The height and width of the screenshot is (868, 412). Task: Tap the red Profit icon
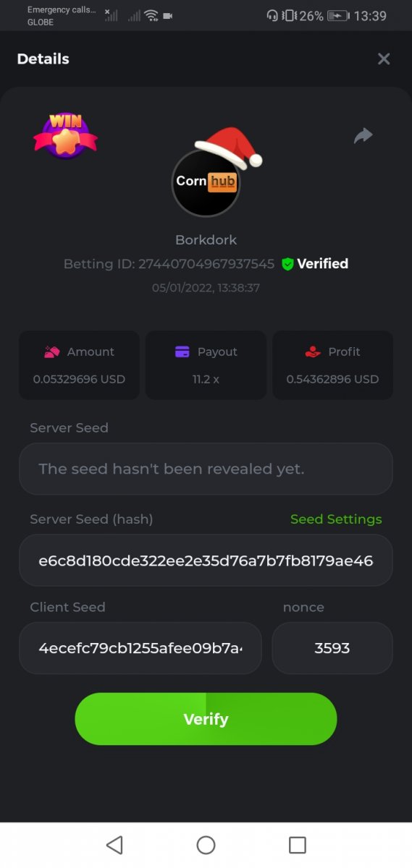point(312,352)
